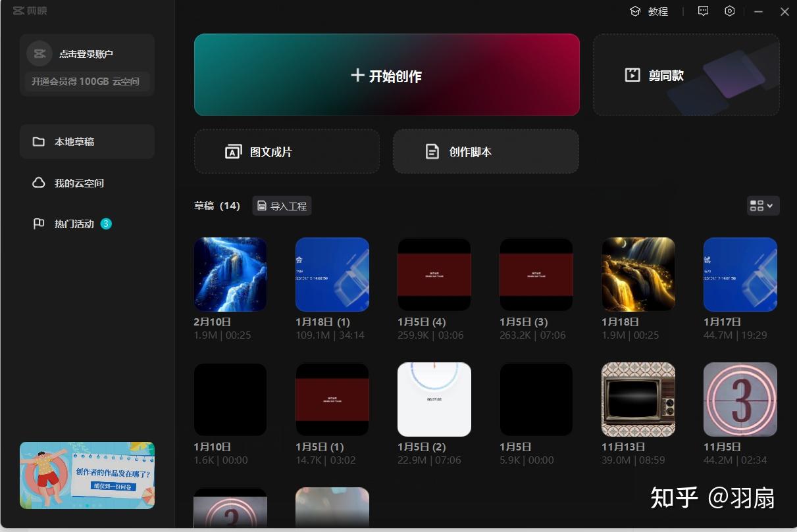Screen dimensions: 797x532
Task: Minimize the JianYing window
Action: 759,11
